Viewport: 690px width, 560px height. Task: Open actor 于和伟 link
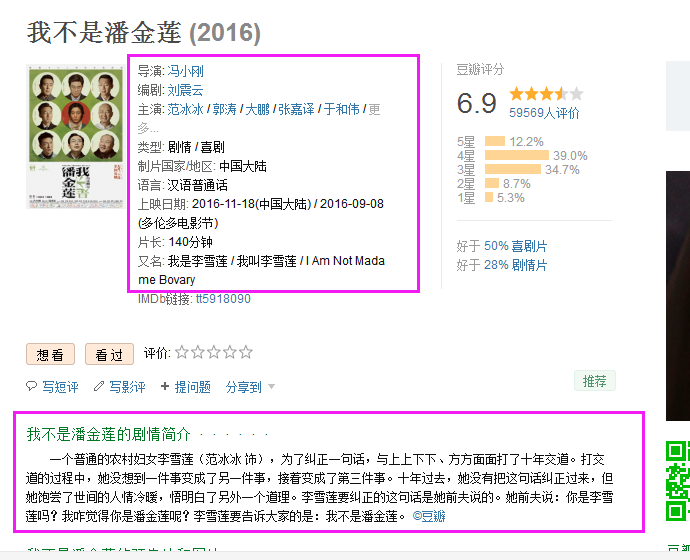click(x=341, y=109)
